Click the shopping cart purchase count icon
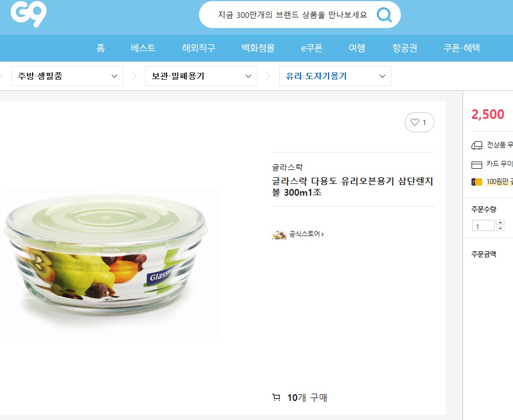 pos(276,398)
